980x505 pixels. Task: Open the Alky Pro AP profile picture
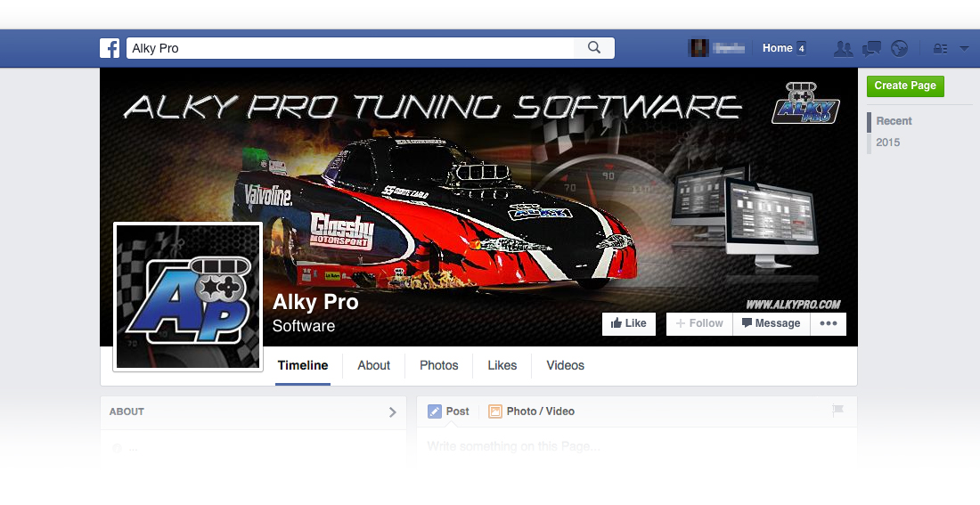188,297
